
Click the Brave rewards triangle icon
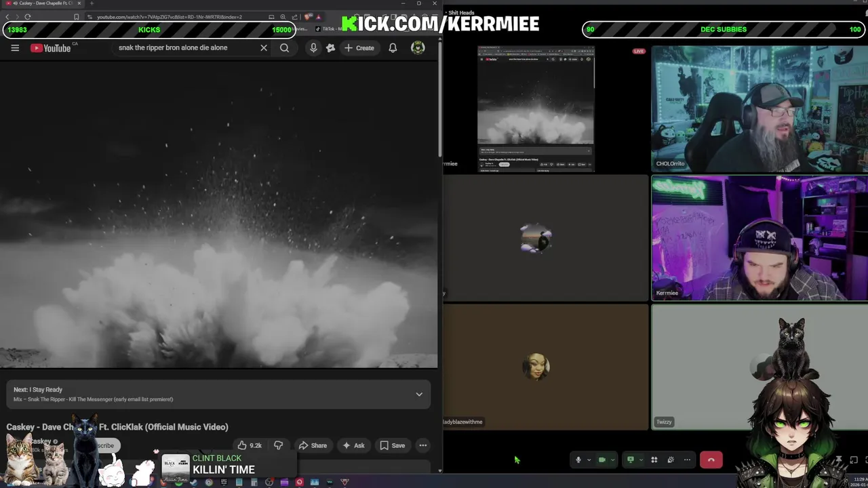point(319,17)
